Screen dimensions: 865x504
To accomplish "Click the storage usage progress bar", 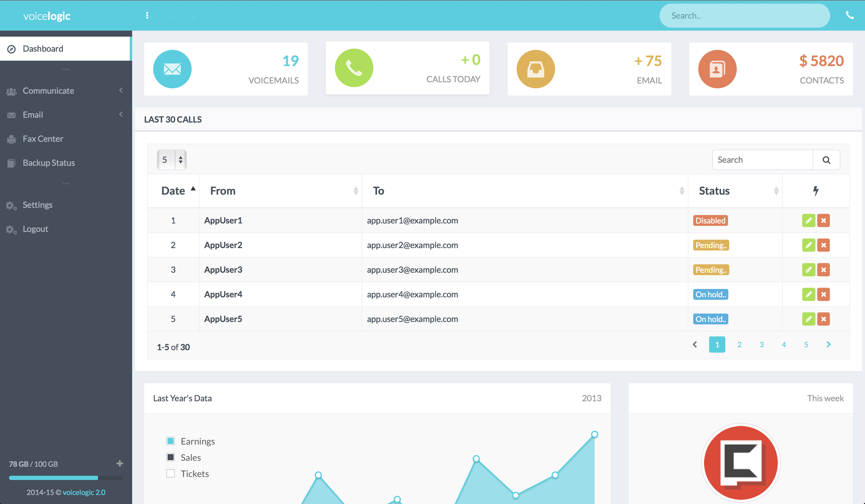I will point(65,478).
